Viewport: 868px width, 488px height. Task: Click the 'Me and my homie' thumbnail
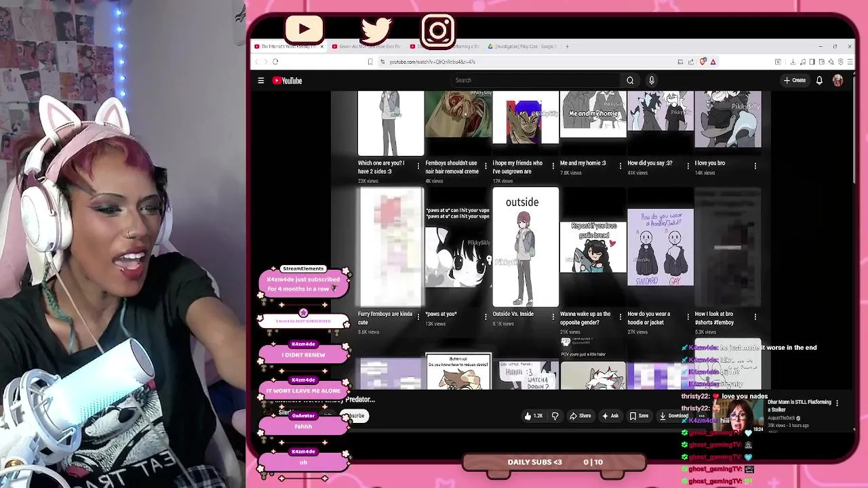pyautogui.click(x=593, y=115)
